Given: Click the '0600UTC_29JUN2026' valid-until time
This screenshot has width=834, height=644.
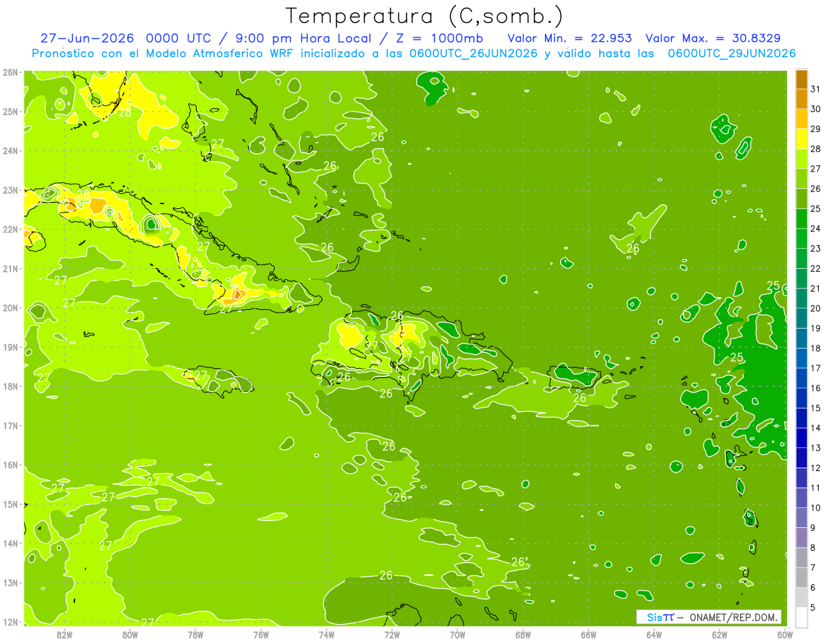Looking at the screenshot, I should click(x=732, y=53).
